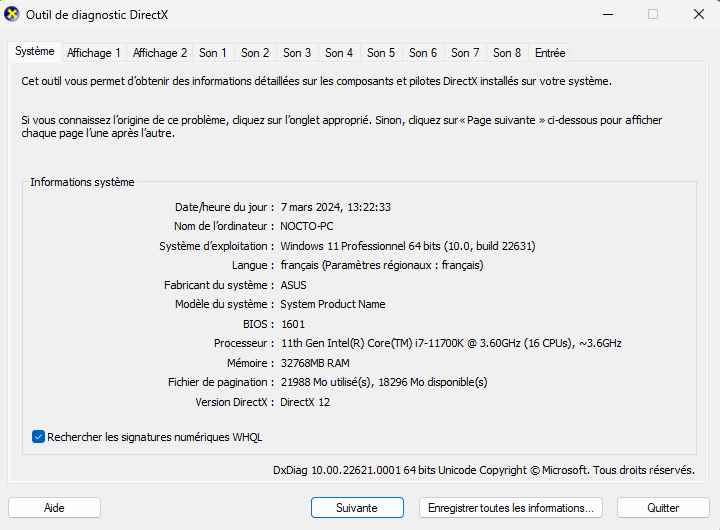Click the DxDiag copyright version line
The image size is (720, 530).
pyautogui.click(x=484, y=470)
